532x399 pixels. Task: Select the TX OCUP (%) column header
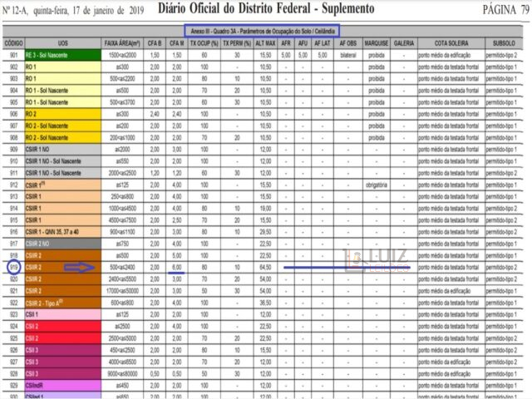(204, 43)
